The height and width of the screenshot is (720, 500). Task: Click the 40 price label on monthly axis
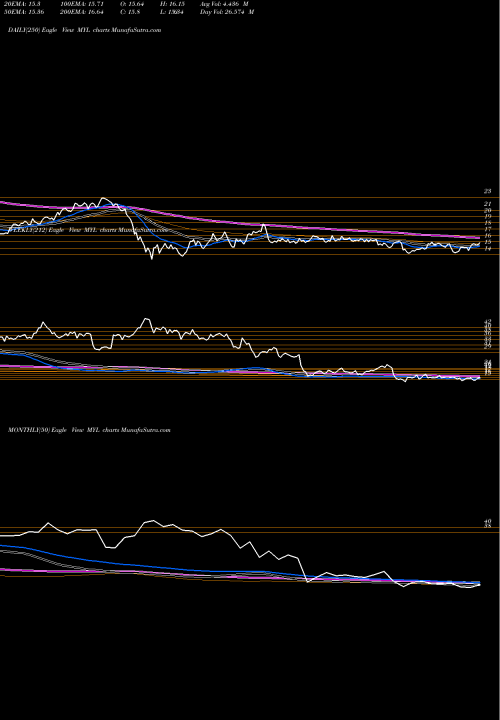(x=488, y=521)
